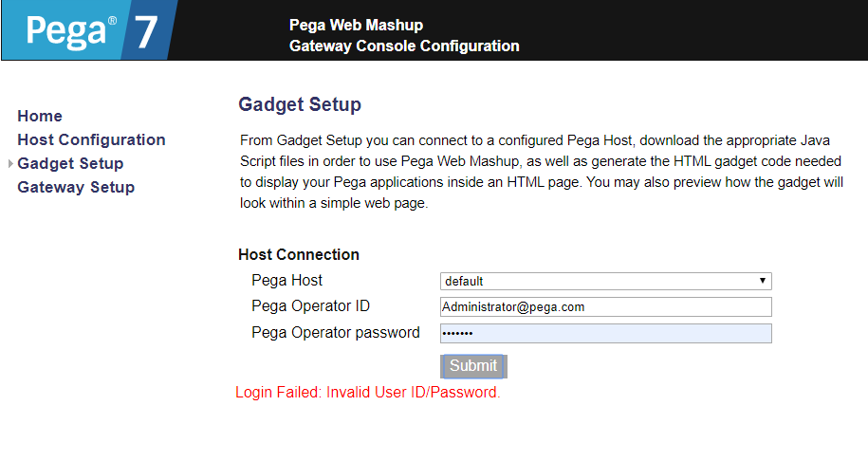Viewport: 868px width, 461px height.
Task: Click the arrow marker beside Gadget Setup
Action: click(10, 164)
